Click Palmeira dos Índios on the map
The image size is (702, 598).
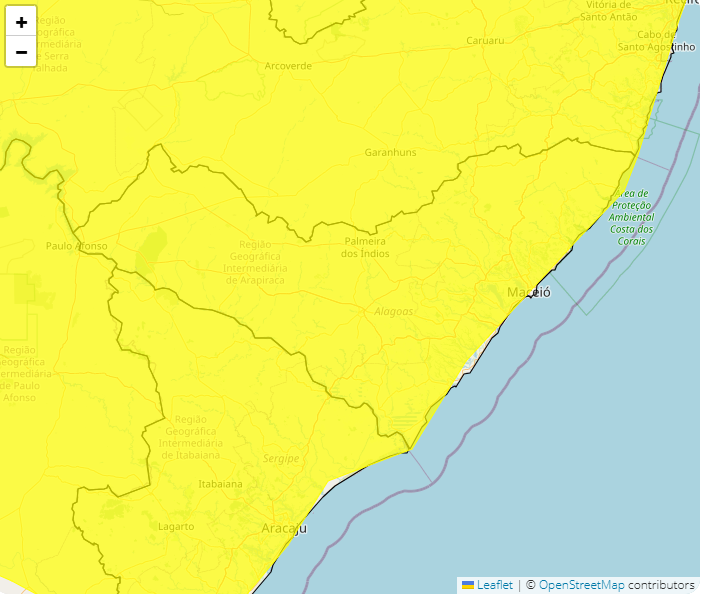[365, 247]
